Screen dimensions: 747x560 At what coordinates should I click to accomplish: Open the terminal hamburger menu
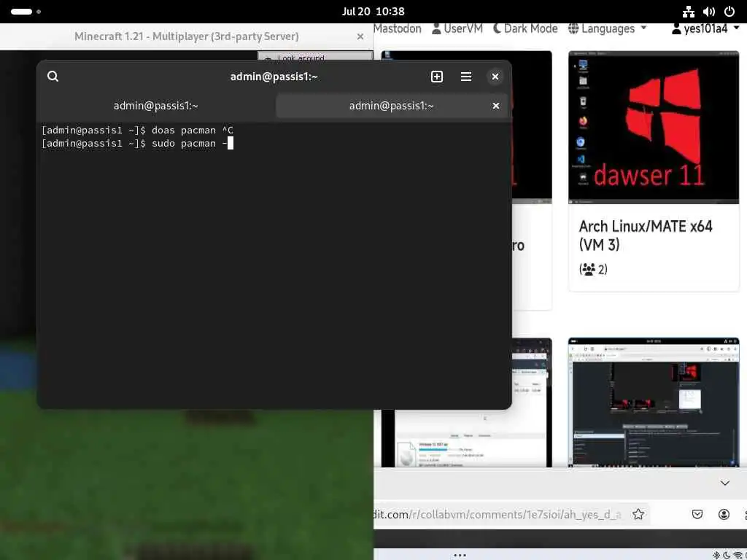[x=466, y=77]
